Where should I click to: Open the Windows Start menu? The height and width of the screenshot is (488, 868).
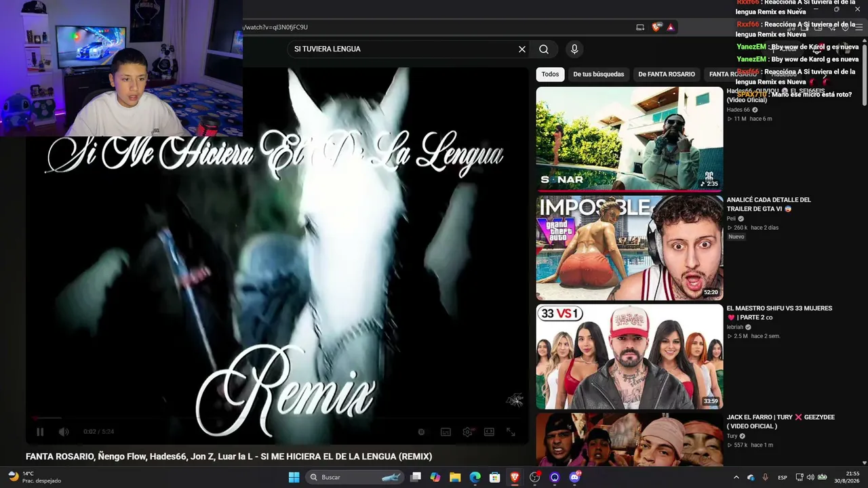tap(294, 477)
